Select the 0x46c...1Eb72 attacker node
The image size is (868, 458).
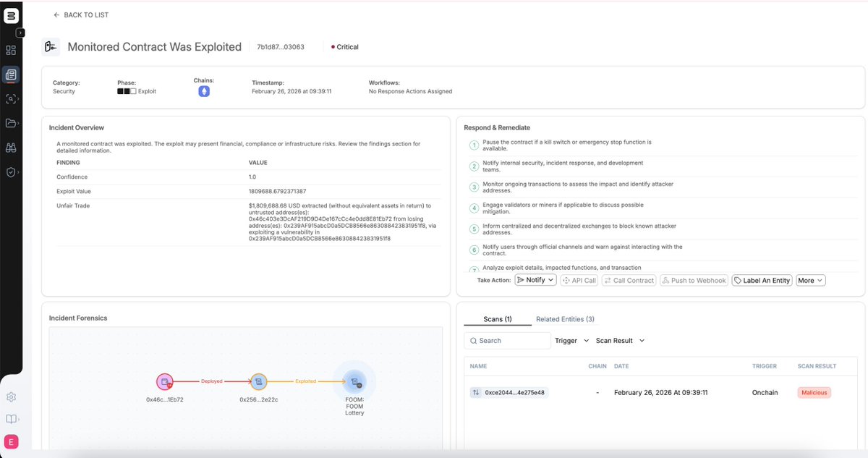(x=165, y=381)
